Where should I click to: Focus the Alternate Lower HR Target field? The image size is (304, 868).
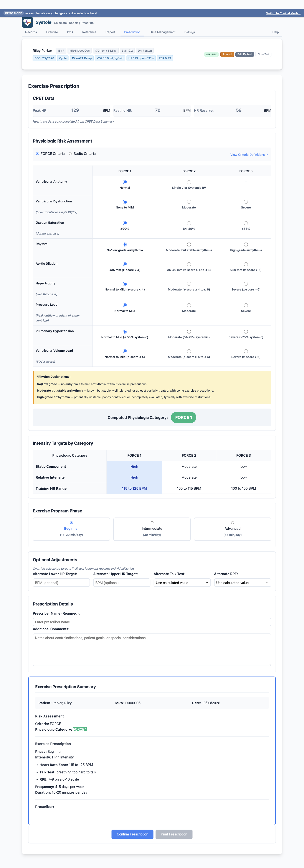pyautogui.click(x=61, y=582)
